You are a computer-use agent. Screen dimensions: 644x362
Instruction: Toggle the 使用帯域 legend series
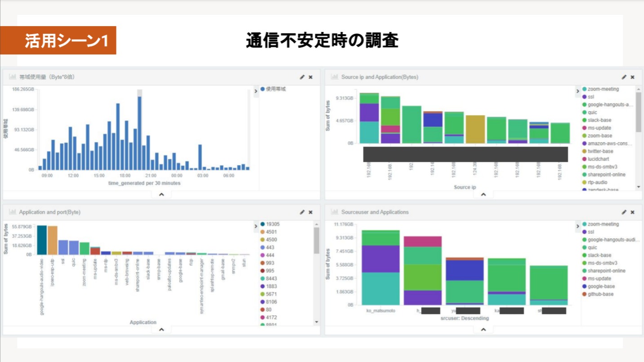pyautogui.click(x=276, y=89)
